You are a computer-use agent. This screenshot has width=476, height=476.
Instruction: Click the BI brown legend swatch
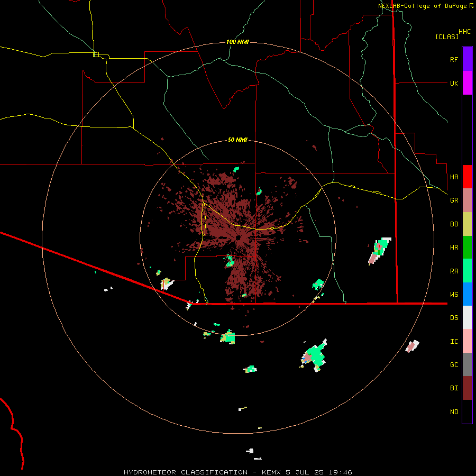coord(467,388)
